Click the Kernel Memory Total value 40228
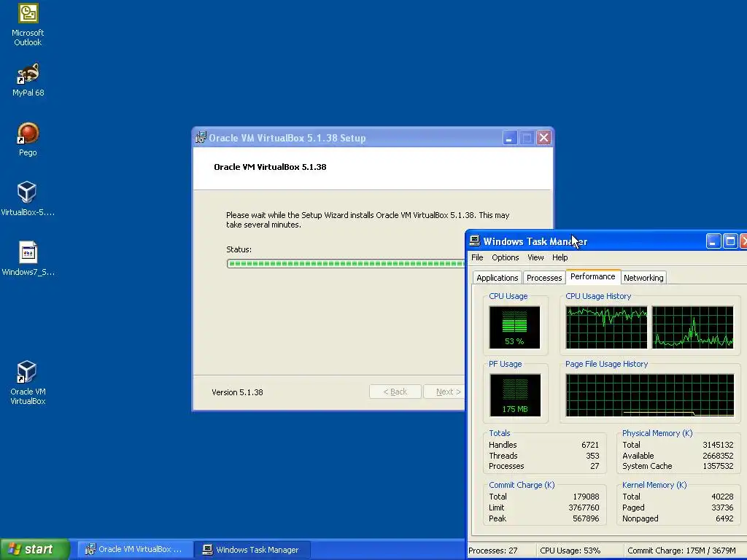This screenshot has height=560, width=747. (722, 497)
